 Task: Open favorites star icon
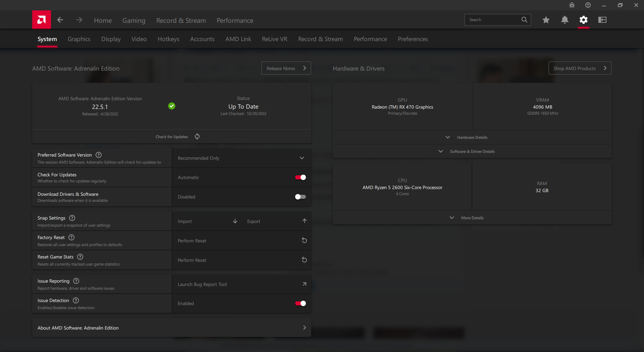(546, 20)
